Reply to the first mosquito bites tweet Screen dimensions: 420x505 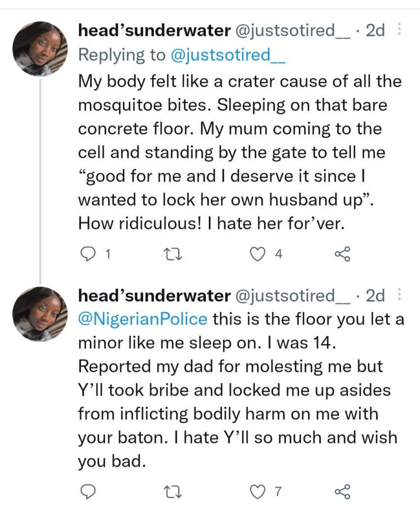pyautogui.click(x=87, y=254)
